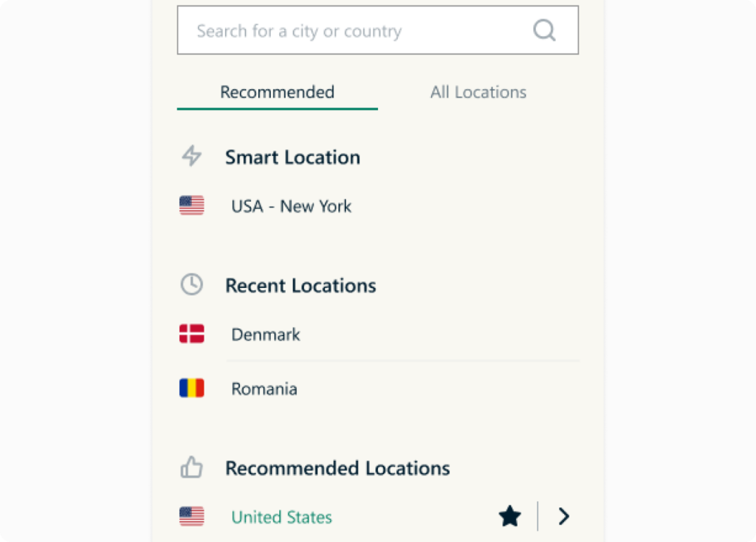Screen dimensions: 756x542
Task: Switch to the Recommended tab
Action: click(277, 92)
